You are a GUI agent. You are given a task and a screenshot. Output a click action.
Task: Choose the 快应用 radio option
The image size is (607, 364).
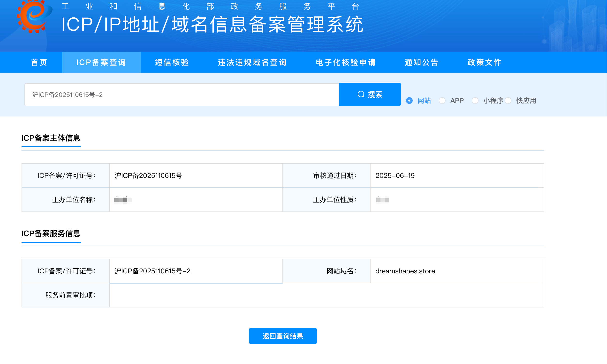[x=508, y=101]
